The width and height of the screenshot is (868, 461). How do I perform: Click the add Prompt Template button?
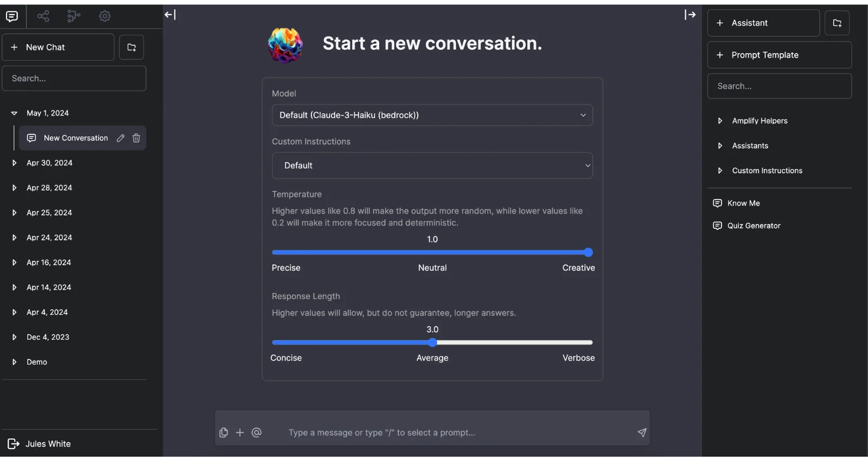(780, 55)
